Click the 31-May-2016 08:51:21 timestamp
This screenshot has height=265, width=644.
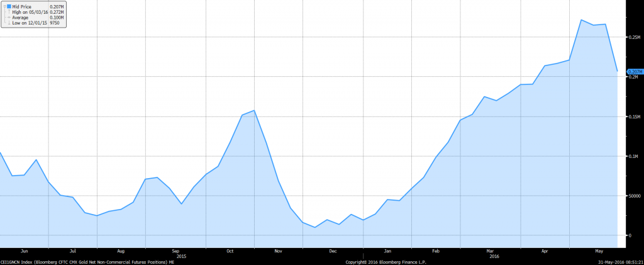tap(621, 262)
